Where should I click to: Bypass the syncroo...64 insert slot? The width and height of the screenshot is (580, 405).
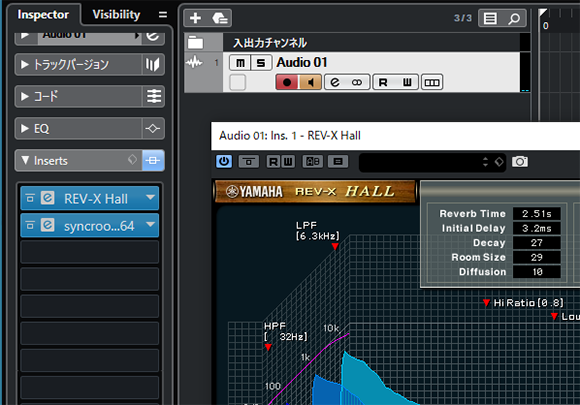click(30, 225)
